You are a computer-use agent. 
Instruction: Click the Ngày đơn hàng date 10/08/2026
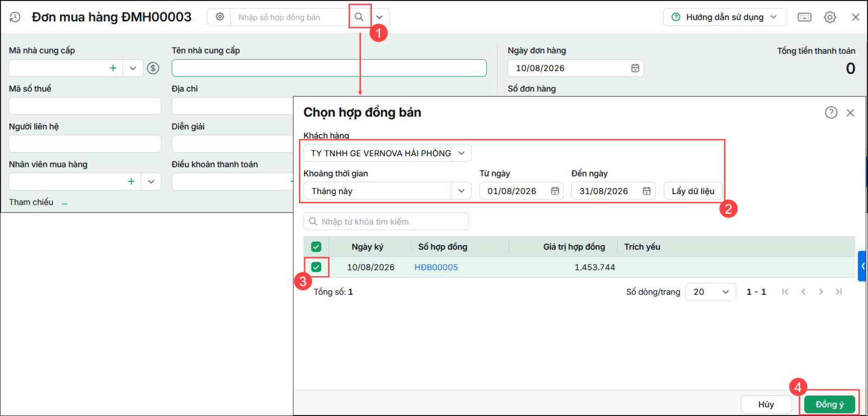[x=540, y=68]
